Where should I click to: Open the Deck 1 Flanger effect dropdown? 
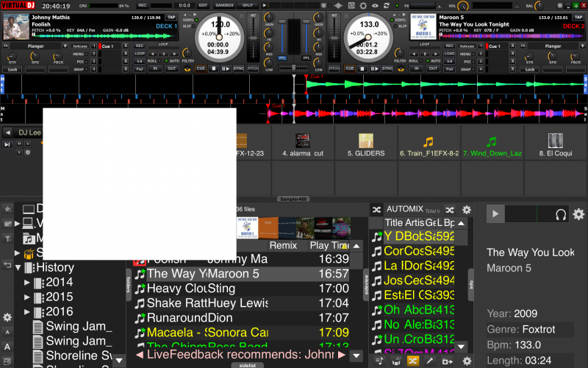tap(65, 46)
